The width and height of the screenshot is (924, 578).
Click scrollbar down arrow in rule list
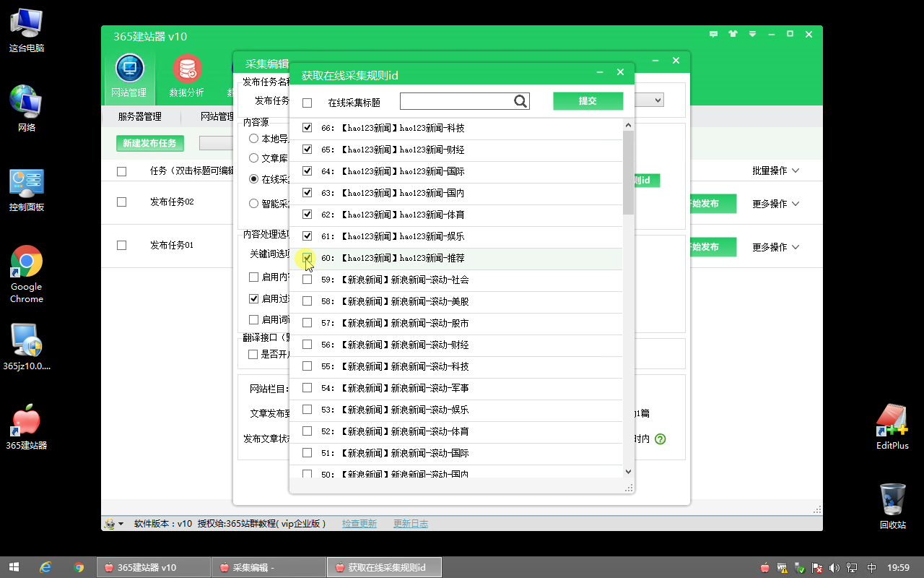pos(628,472)
